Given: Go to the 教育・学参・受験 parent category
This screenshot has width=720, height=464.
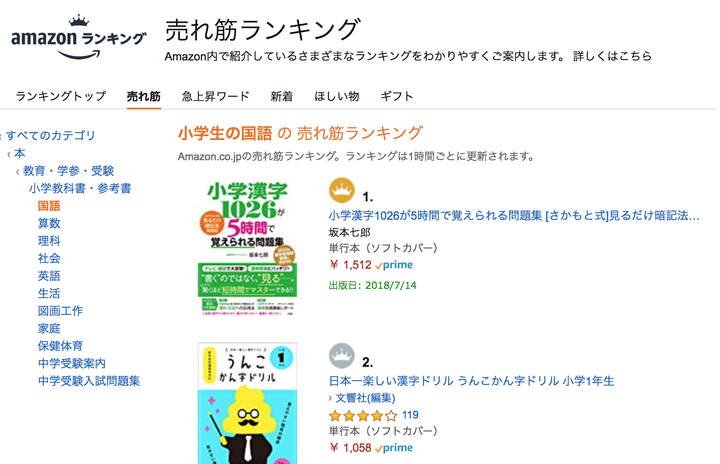Looking at the screenshot, I should pyautogui.click(x=68, y=171).
